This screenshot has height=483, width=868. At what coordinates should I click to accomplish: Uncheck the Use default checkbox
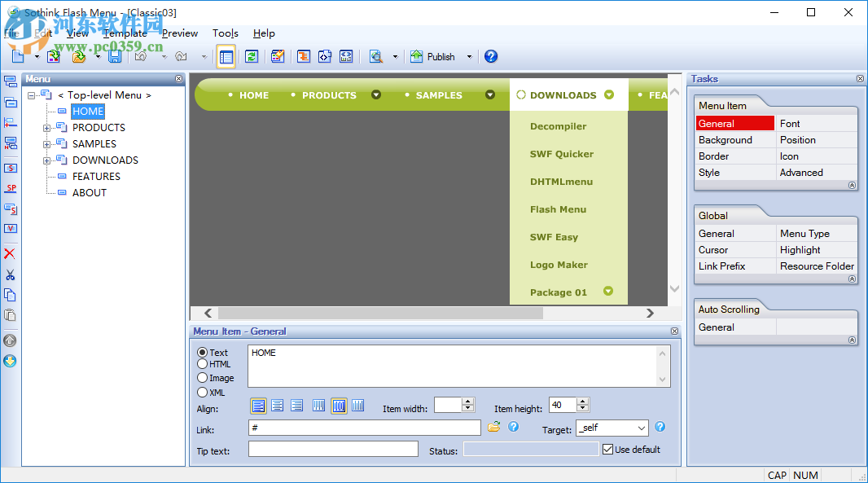(x=607, y=448)
